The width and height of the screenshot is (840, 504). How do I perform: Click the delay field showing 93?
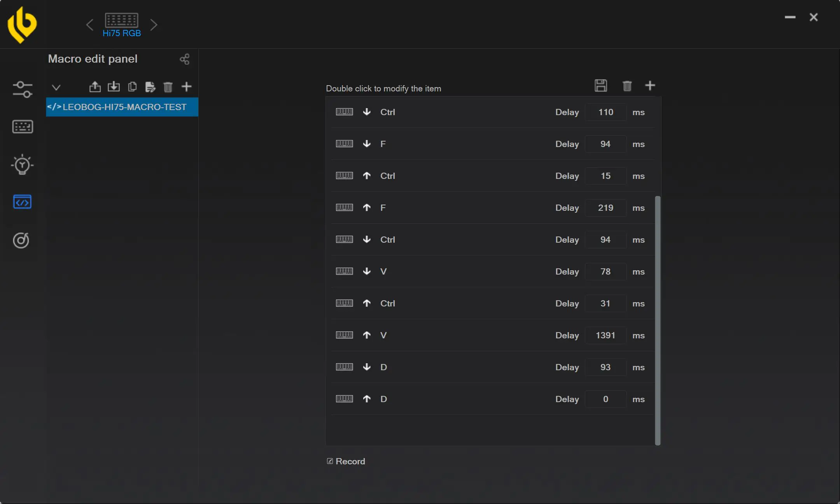coord(606,367)
